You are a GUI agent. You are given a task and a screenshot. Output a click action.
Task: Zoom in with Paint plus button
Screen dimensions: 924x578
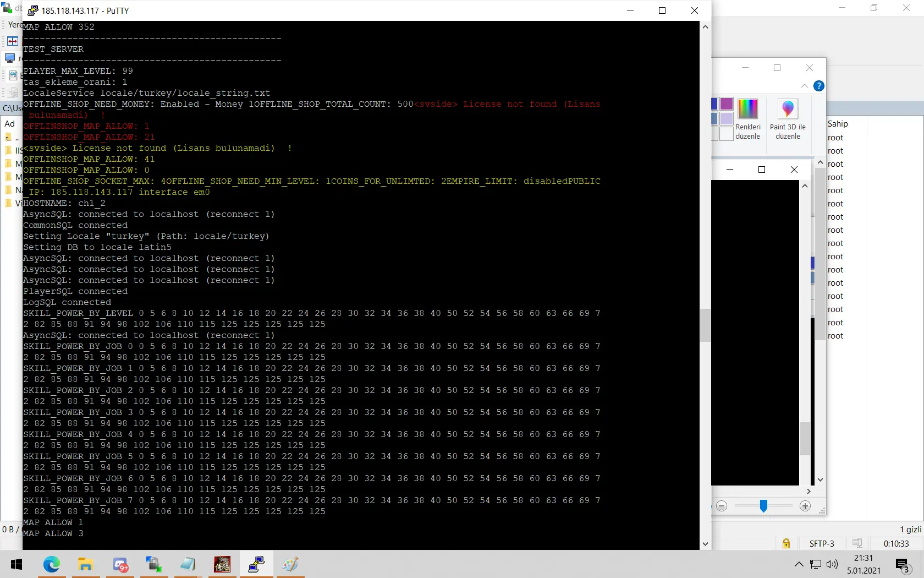click(805, 506)
